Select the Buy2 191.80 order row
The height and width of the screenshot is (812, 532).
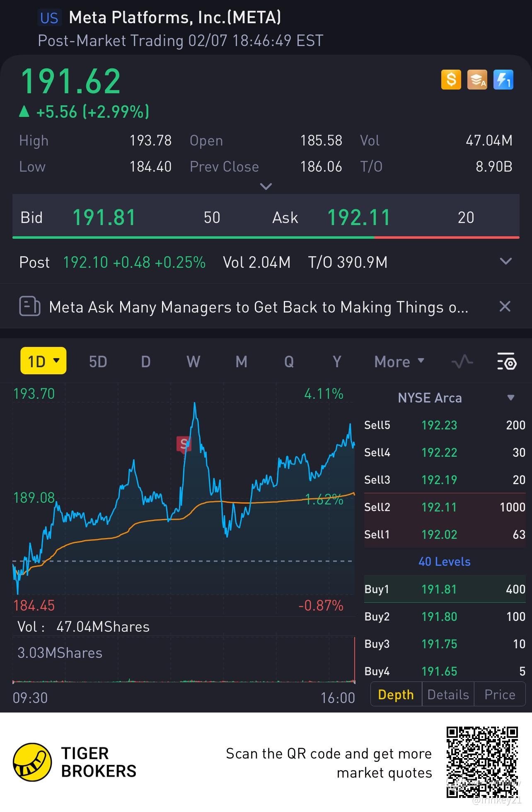[x=445, y=616]
